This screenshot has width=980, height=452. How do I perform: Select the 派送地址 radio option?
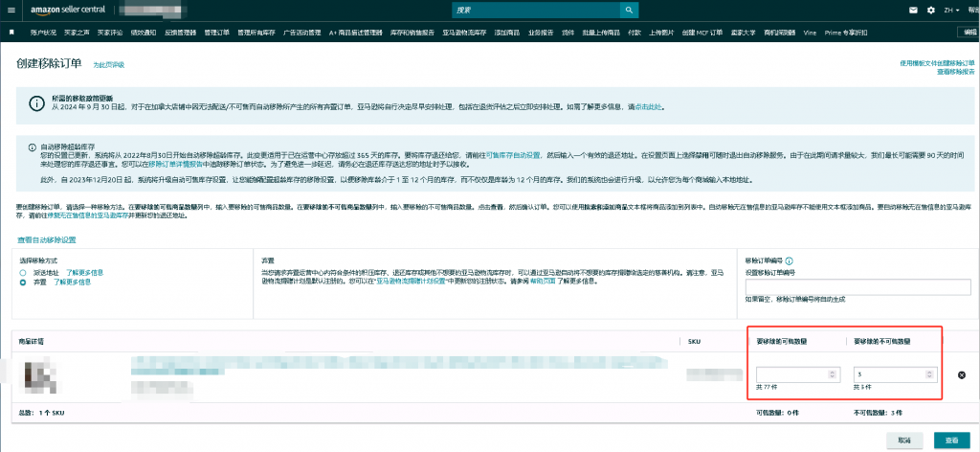pyautogui.click(x=23, y=273)
